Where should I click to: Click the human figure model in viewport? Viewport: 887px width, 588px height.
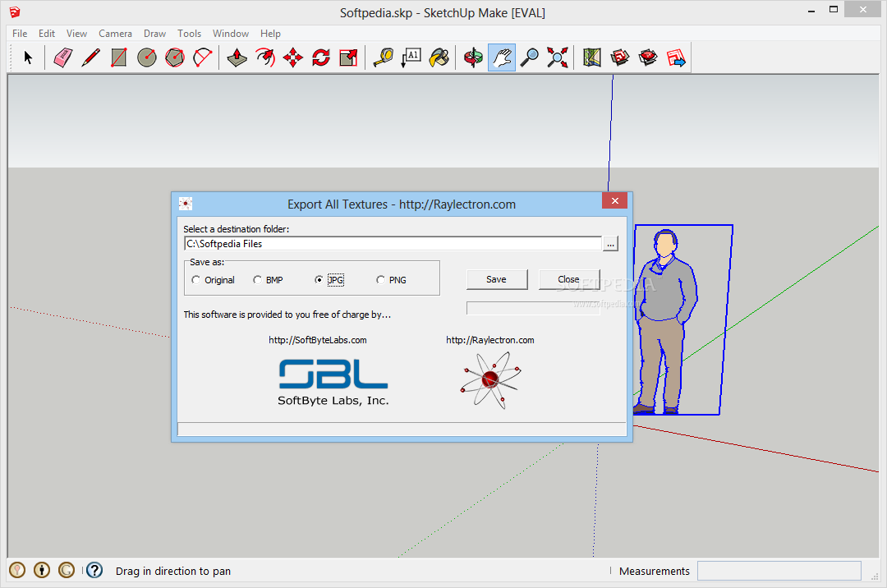[x=665, y=321]
